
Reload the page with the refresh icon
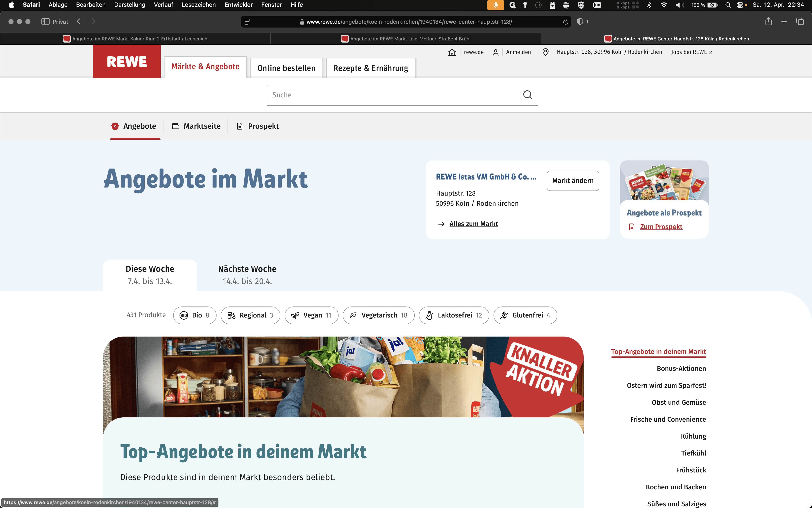tap(565, 22)
